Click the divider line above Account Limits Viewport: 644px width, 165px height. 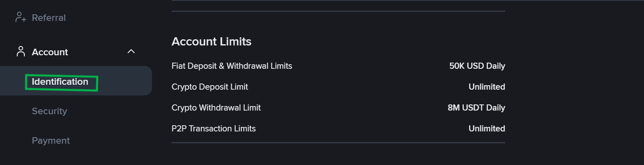(x=338, y=11)
